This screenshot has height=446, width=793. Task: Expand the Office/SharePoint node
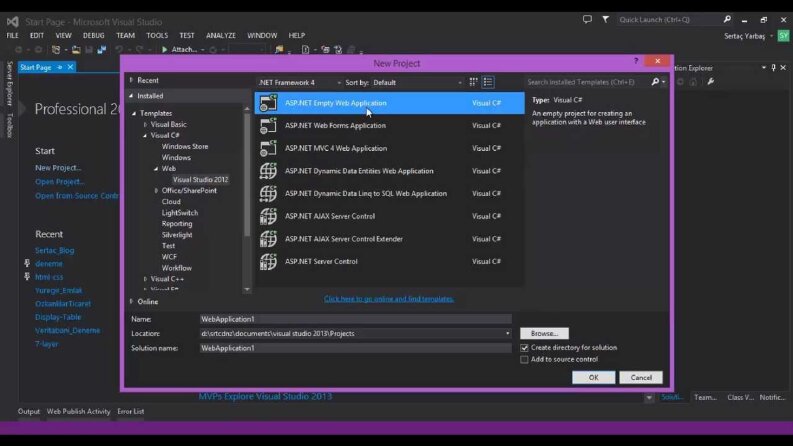(x=156, y=191)
